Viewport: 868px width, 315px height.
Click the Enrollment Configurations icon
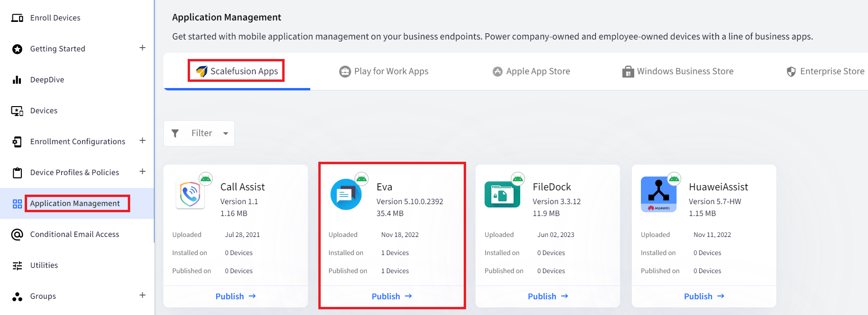(x=17, y=142)
